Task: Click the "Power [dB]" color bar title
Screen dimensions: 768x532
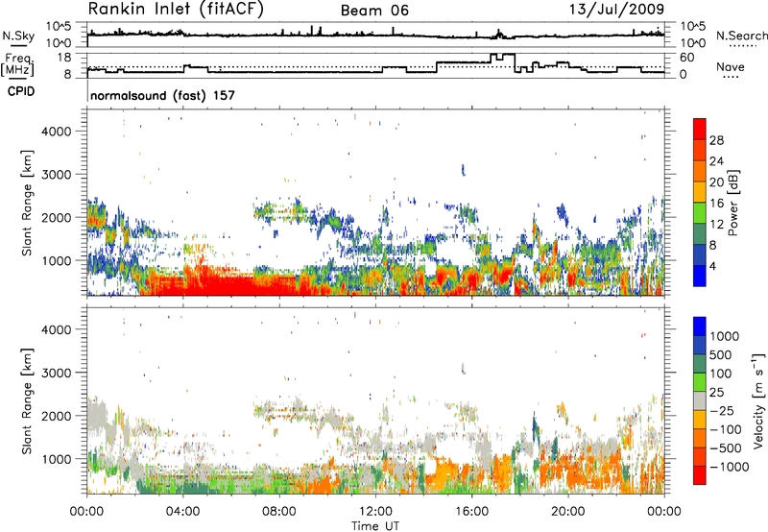Action: 732,203
